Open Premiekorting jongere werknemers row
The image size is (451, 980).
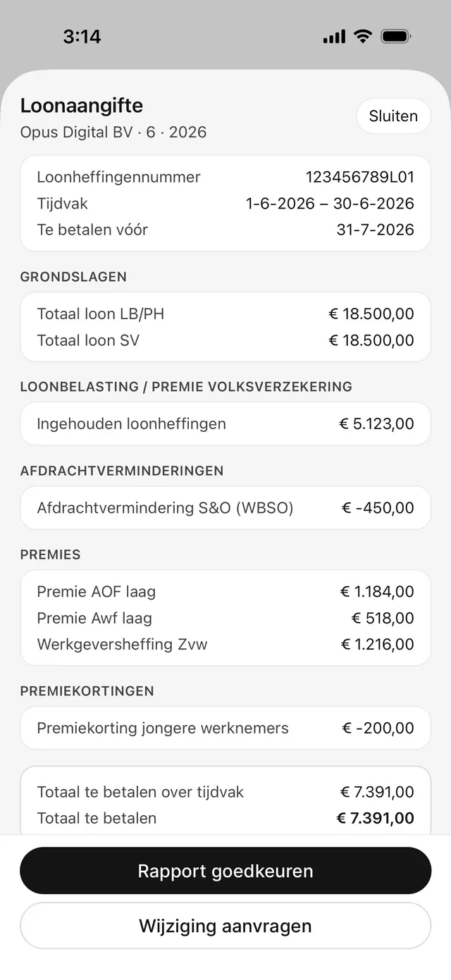225,728
